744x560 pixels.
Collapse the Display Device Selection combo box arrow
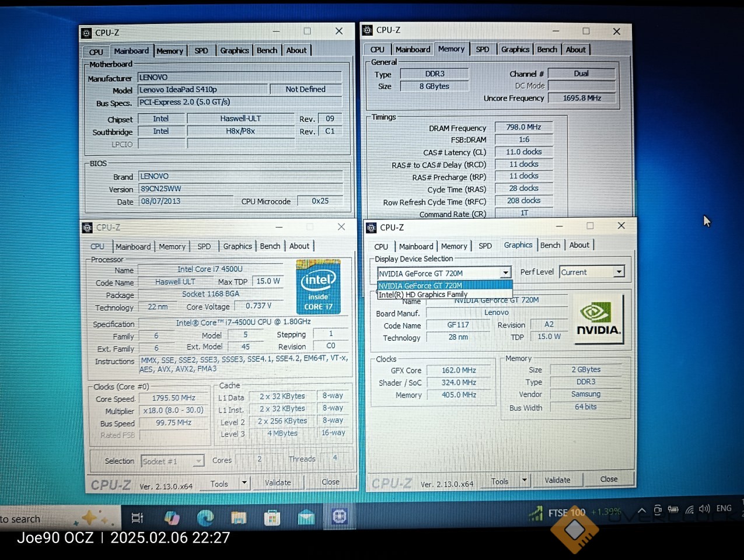[x=505, y=273]
